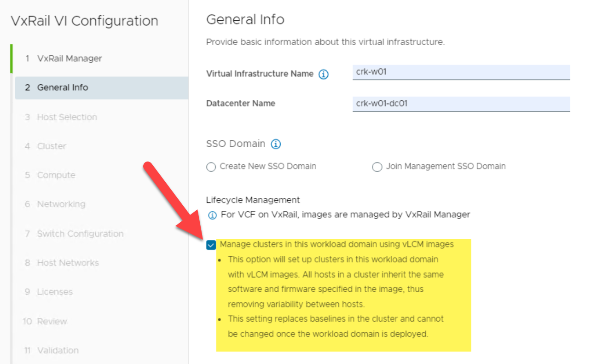Click the vLCM images checkbox label
591x364 pixels.
coord(336,244)
